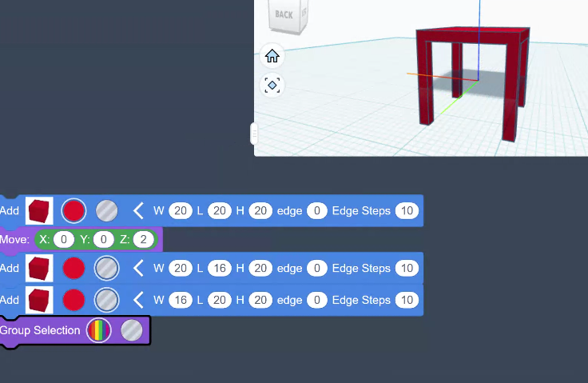Open the red color swatch in first Add block
Image resolution: width=588 pixels, height=383 pixels.
click(x=73, y=211)
